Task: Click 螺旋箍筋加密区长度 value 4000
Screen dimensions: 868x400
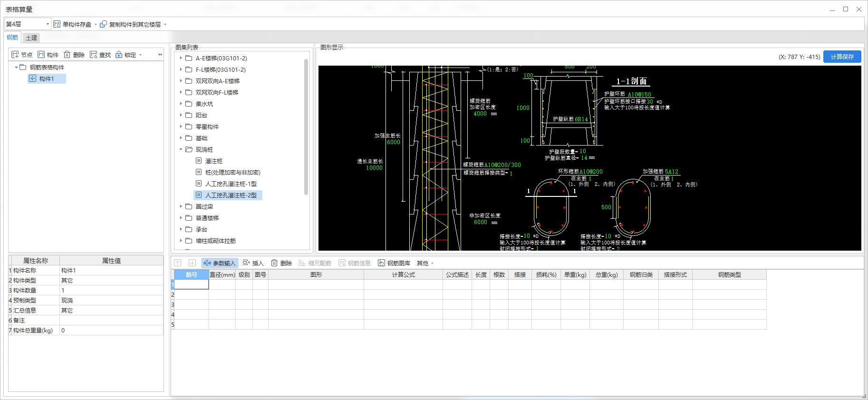Action: pyautogui.click(x=480, y=114)
